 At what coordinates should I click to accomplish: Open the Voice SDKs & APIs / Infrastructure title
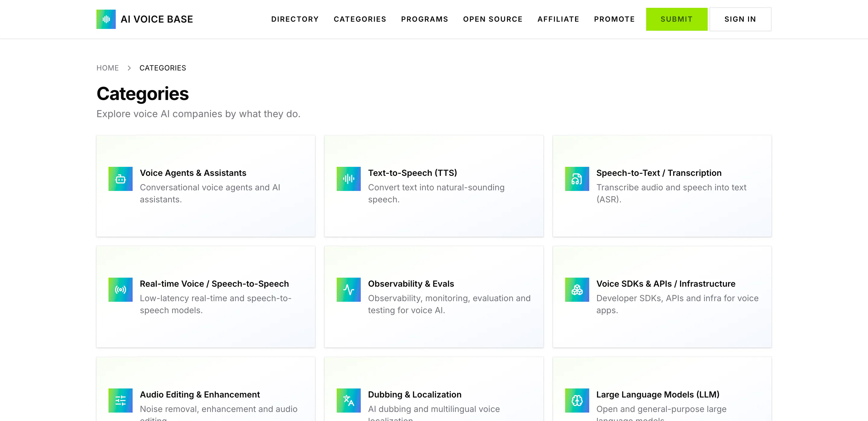pyautogui.click(x=665, y=284)
